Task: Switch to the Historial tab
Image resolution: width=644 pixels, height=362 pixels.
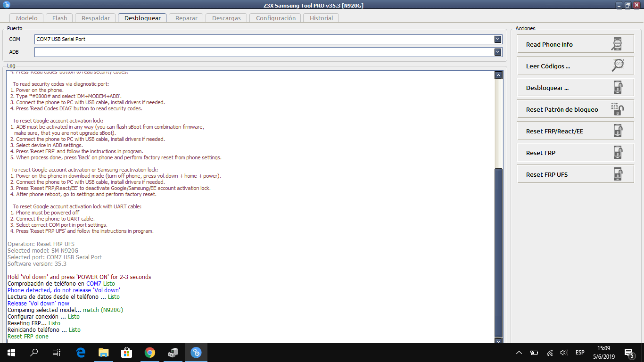Action: tap(321, 18)
